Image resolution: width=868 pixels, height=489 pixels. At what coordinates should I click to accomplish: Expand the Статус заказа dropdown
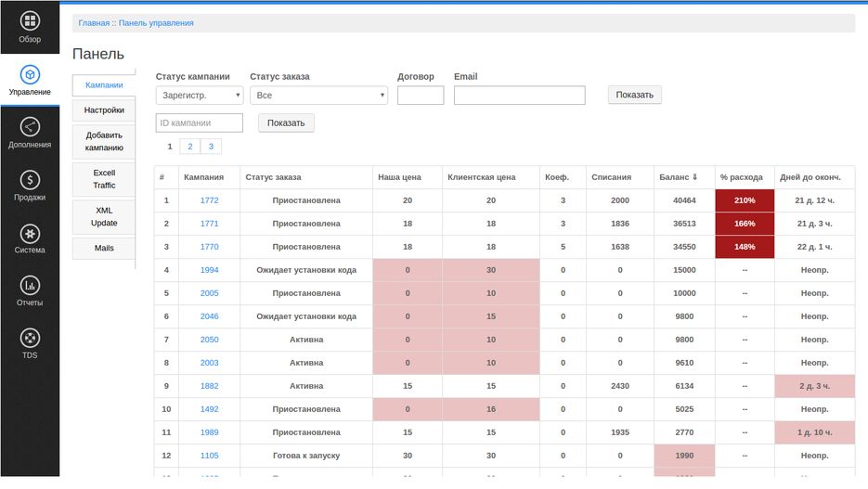318,96
